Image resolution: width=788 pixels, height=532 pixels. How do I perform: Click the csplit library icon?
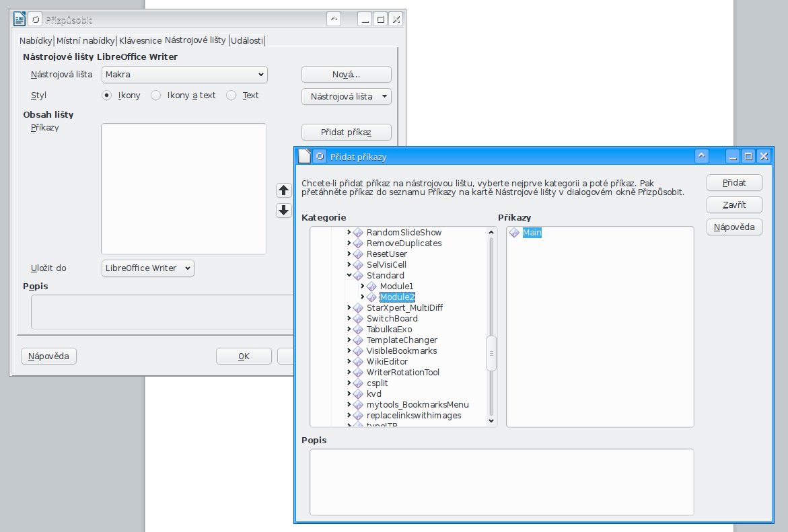pyautogui.click(x=358, y=383)
